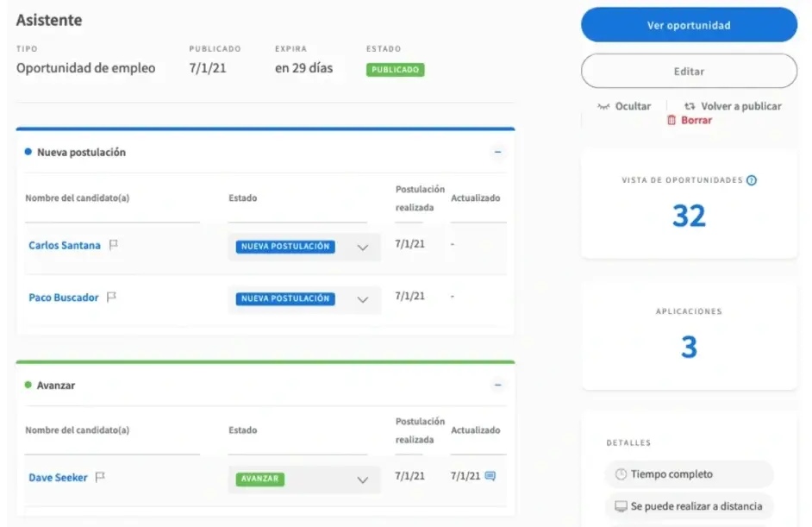Click the Volver a publicar republish icon
The image size is (812, 527).
(690, 106)
